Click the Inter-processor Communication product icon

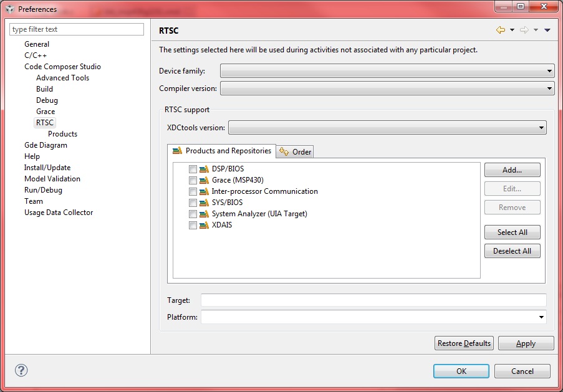[x=204, y=191]
